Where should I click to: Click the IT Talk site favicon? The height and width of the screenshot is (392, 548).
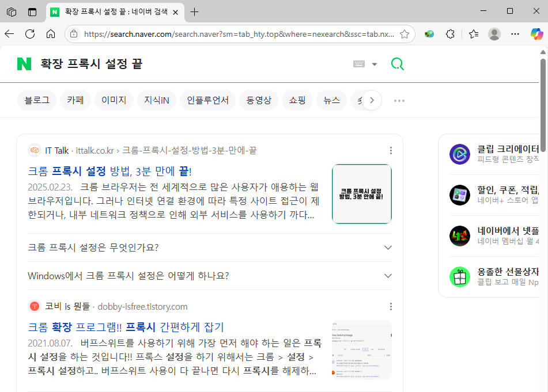click(x=35, y=150)
